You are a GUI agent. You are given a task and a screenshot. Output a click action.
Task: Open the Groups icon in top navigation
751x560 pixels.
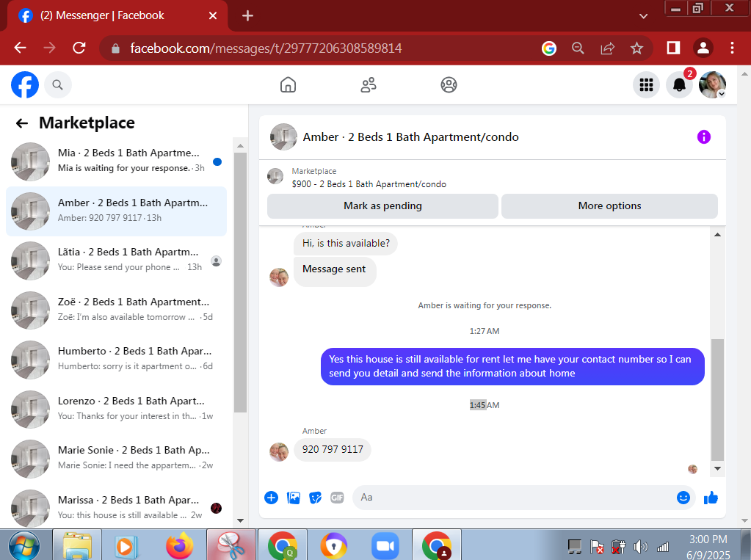(449, 85)
